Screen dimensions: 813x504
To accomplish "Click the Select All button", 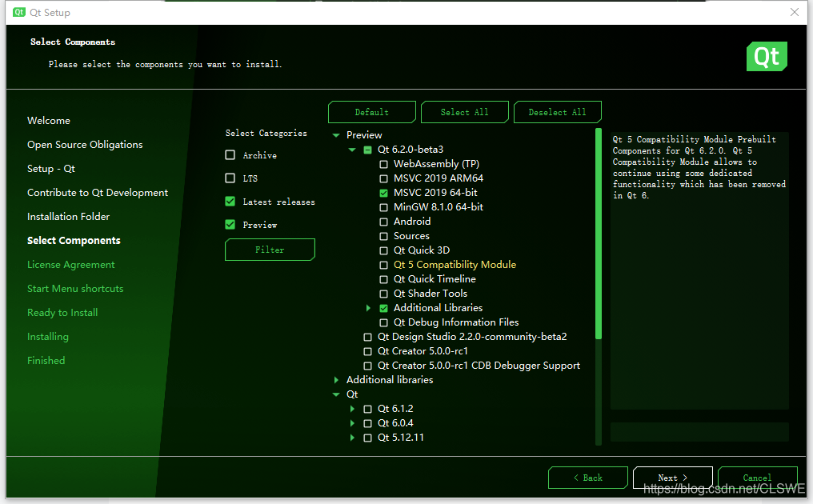I will click(465, 112).
